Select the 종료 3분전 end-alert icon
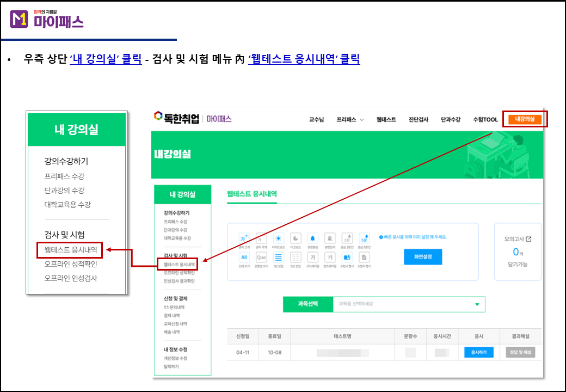The image size is (566, 392). point(347,238)
